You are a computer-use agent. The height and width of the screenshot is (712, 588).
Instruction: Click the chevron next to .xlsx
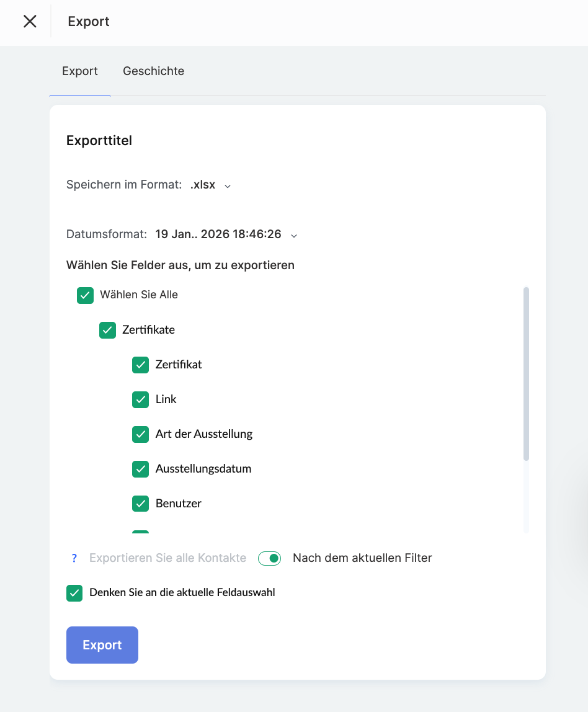pyautogui.click(x=228, y=185)
